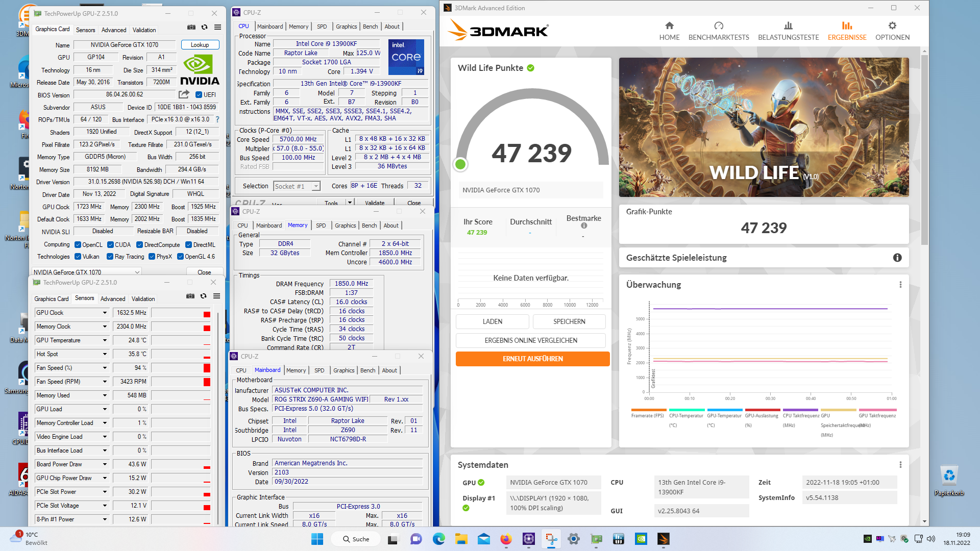Viewport: 980px width, 551px height.
Task: Open the Mainboard tab in top CPU-Z window
Action: coord(270,27)
